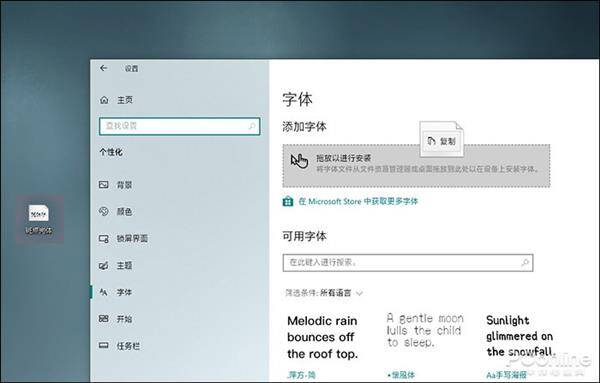The width and height of the screenshot is (600, 383).
Task: Click the search magnifier in 查找设置 box
Action: tap(252, 126)
